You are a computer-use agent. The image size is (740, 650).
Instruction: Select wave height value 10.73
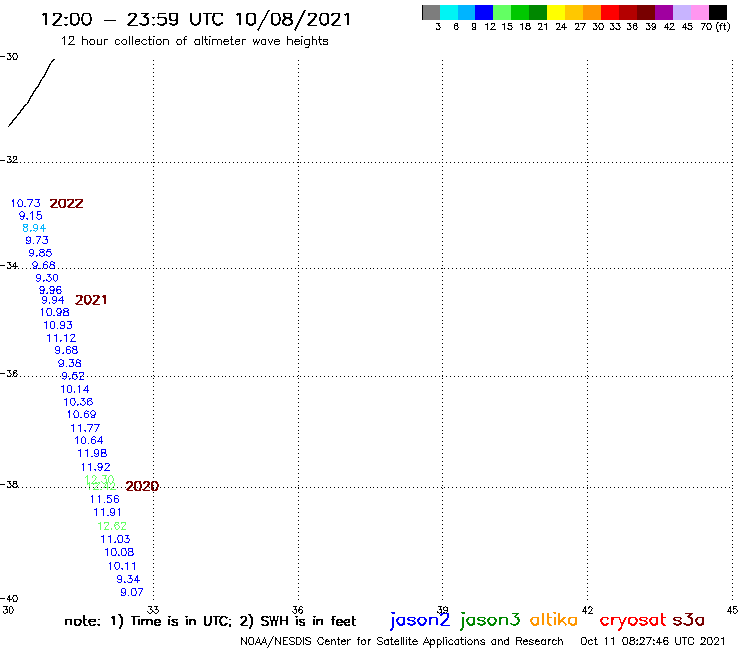point(25,203)
